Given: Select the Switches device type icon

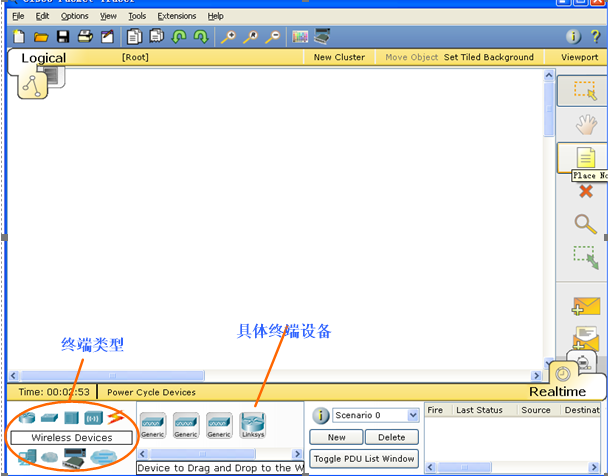Looking at the screenshot, I should point(49,418).
